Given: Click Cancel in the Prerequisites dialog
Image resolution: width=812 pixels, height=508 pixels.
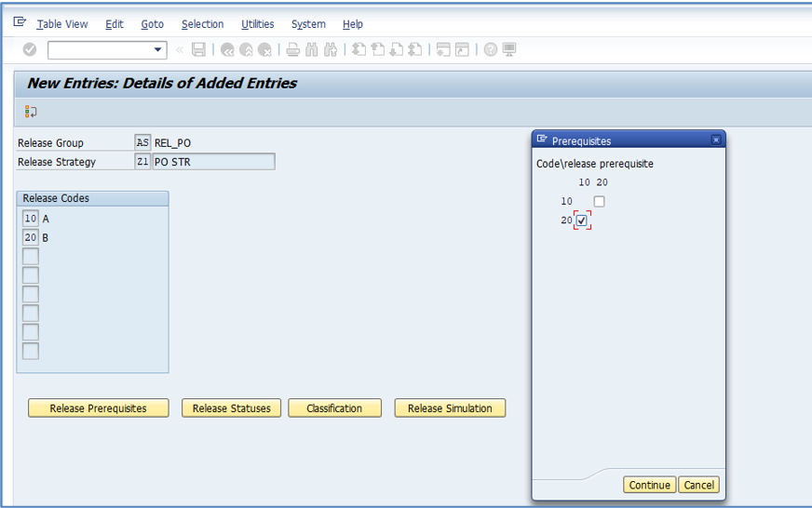Looking at the screenshot, I should [x=698, y=485].
